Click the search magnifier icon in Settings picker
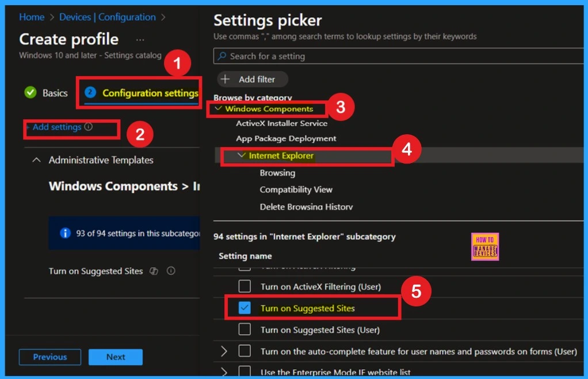This screenshot has width=588, height=379. tap(222, 56)
